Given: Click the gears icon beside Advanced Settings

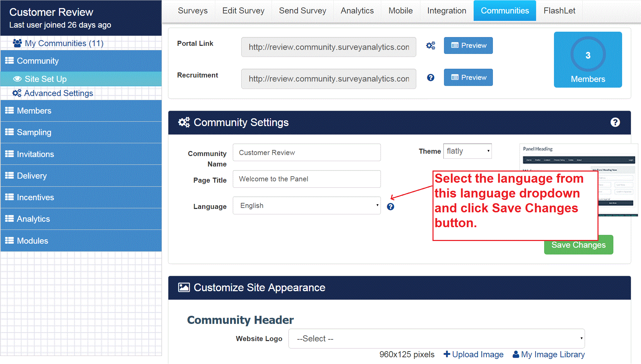Looking at the screenshot, I should tap(17, 93).
